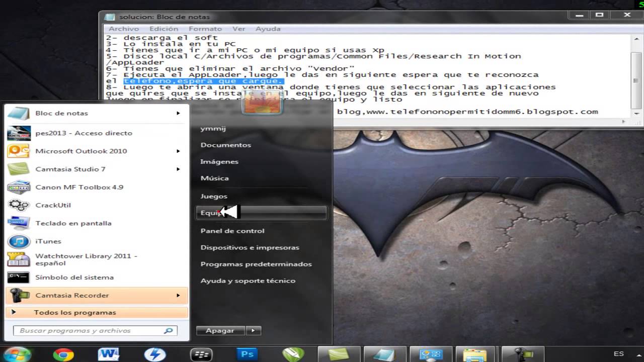Click line "6- Tienes que eliminar el archivo"

pos(230,68)
